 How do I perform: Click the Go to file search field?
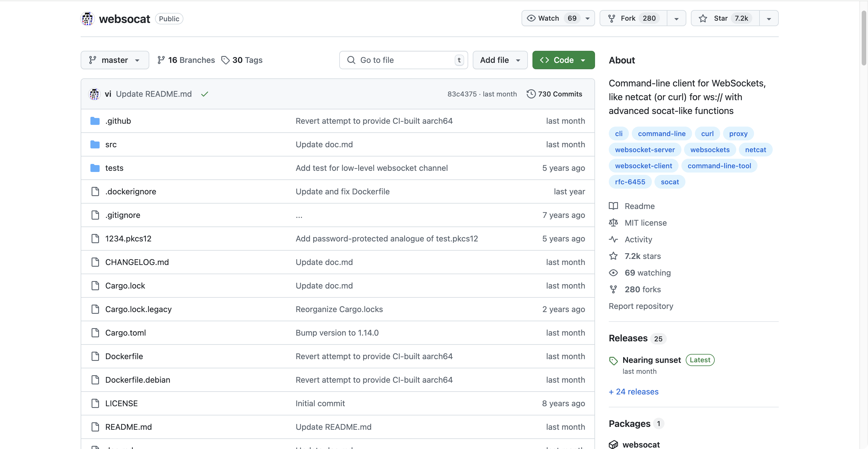(403, 60)
